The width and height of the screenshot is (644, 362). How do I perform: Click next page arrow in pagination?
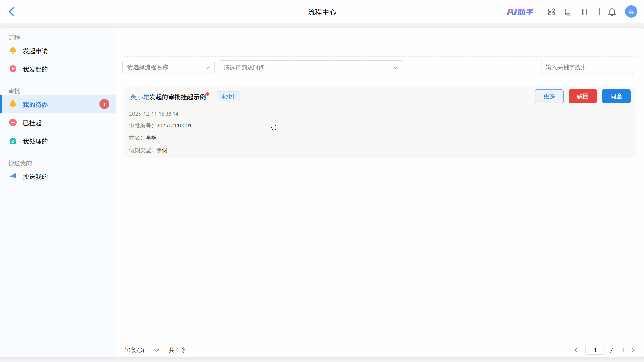633,350
